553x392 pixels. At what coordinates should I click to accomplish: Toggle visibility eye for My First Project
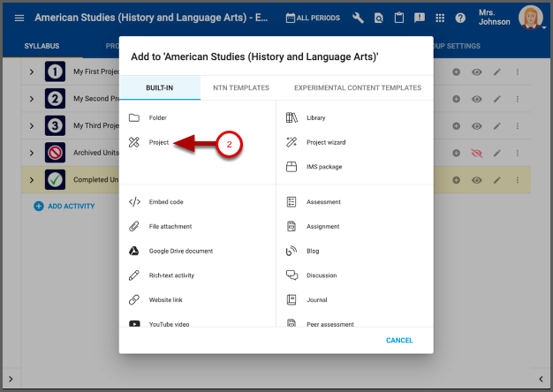(x=476, y=72)
